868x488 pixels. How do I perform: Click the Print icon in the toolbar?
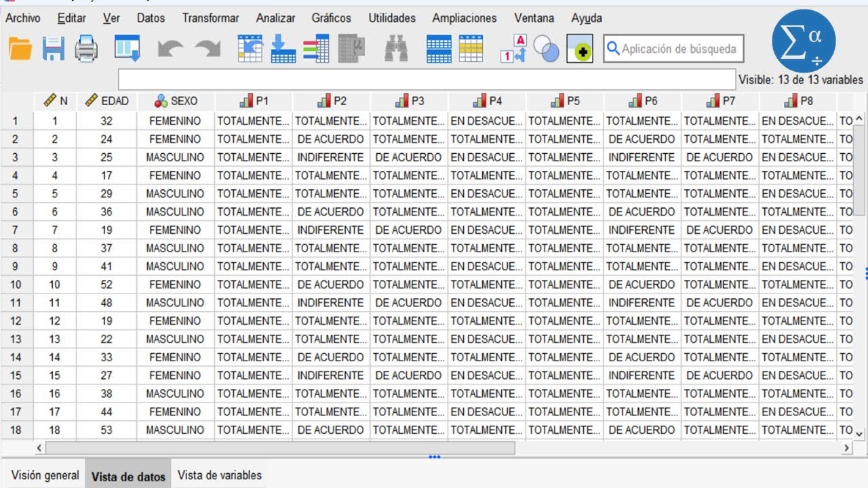(86, 49)
